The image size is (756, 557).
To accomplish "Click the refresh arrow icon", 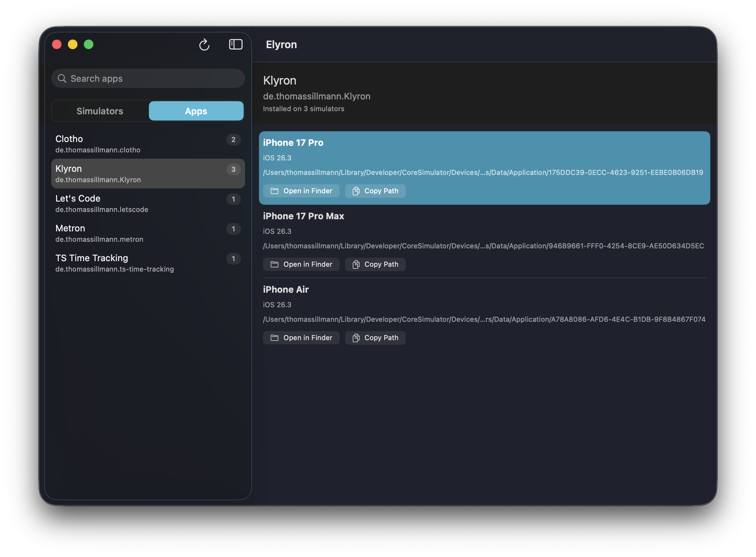I will coord(204,45).
